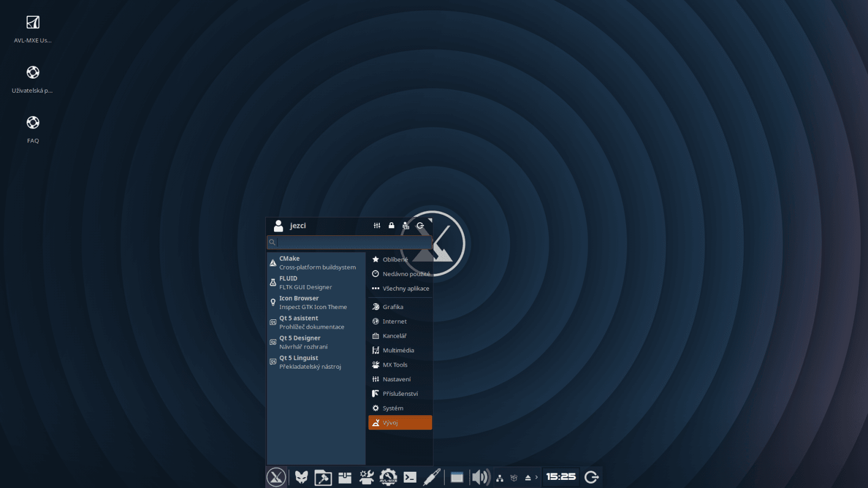This screenshot has width=868, height=488.
Task: Select the Vývoj category
Action: [x=400, y=422]
